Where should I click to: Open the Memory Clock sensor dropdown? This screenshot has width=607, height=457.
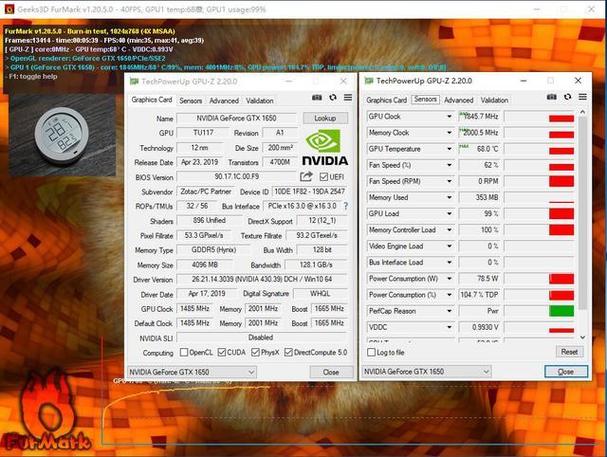pyautogui.click(x=449, y=133)
